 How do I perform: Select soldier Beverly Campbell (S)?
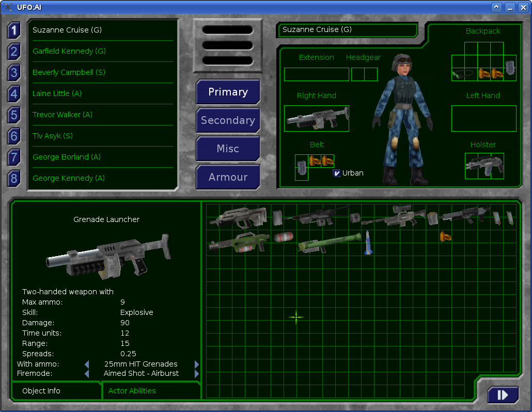pos(102,72)
